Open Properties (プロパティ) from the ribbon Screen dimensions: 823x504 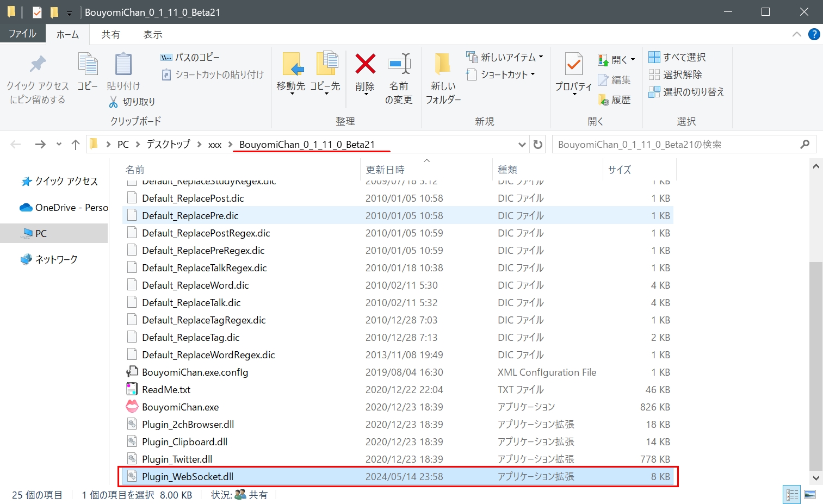click(573, 73)
